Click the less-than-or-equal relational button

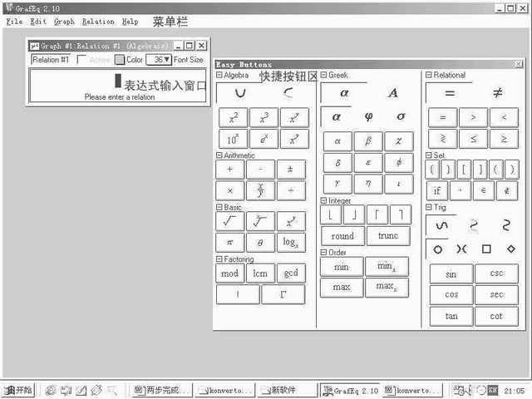473,139
